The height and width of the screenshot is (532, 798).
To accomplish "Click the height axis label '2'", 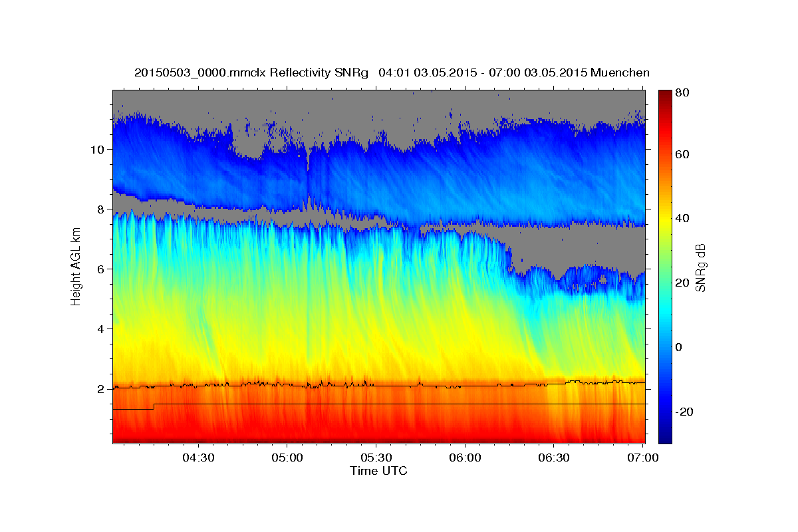I will click(x=100, y=388).
